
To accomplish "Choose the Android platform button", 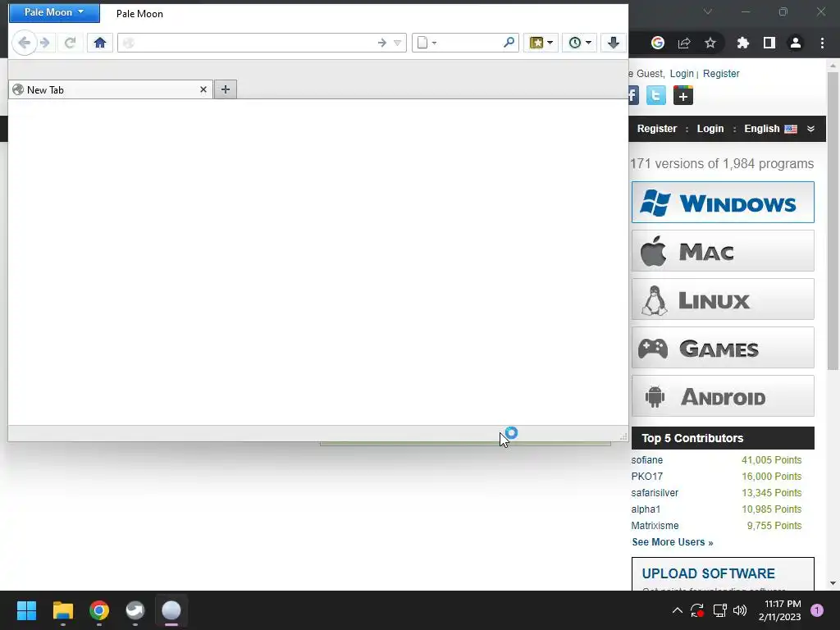I will [723, 396].
